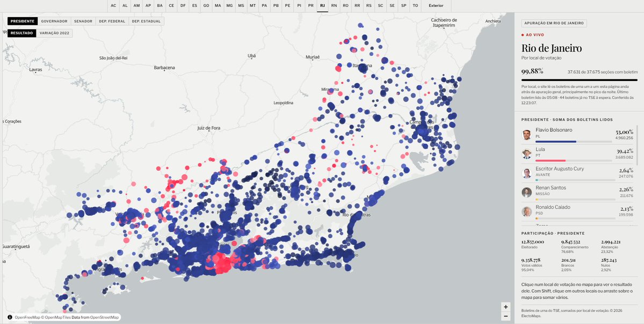
Task: Open the map attribution info icon
Action: pyautogui.click(x=10, y=317)
